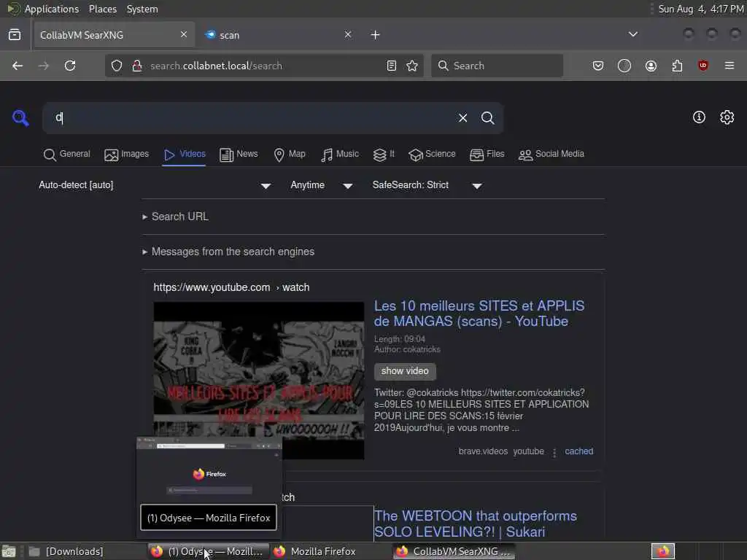Toggle reader view icon in address bar

[x=392, y=66]
